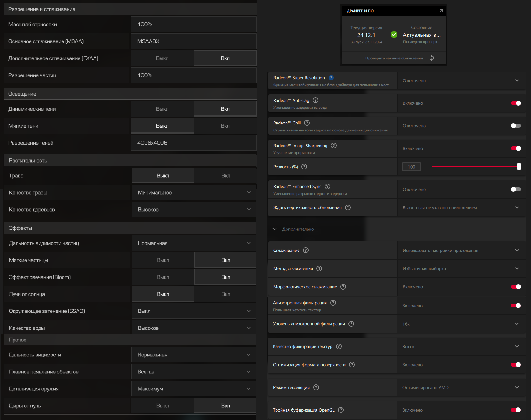Open Качество травы dropdown
531x420 pixels.
click(194, 192)
